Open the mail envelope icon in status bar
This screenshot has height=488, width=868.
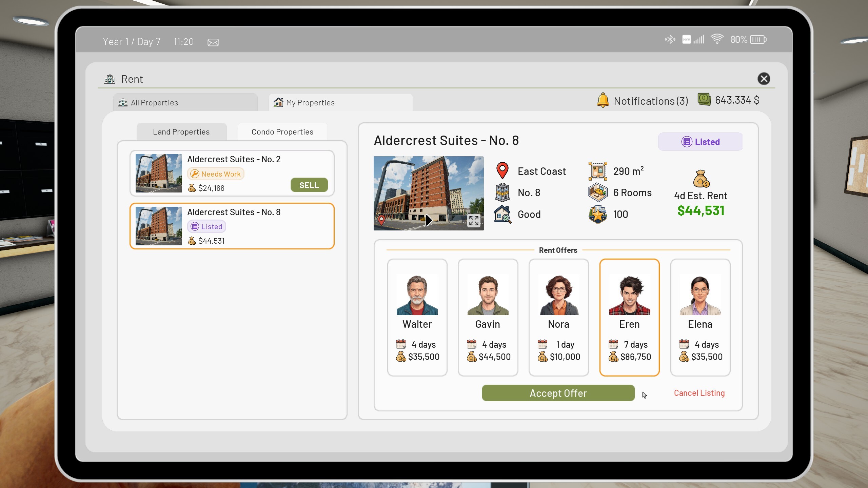213,42
